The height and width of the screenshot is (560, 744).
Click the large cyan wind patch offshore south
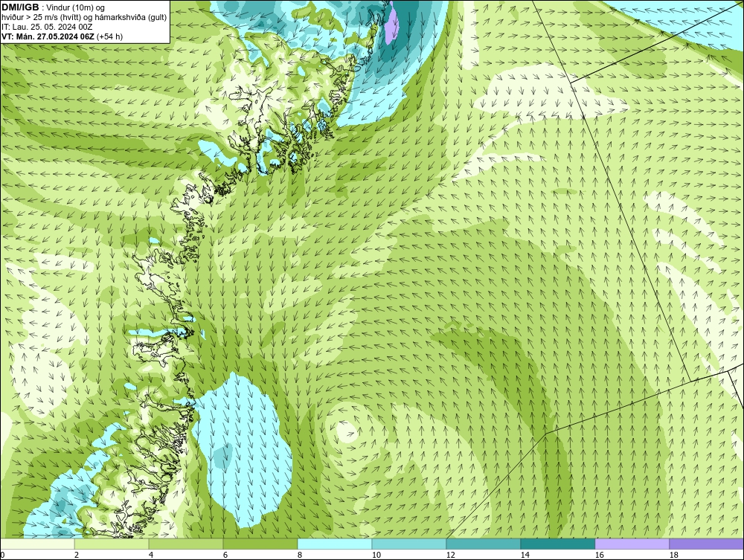click(242, 451)
